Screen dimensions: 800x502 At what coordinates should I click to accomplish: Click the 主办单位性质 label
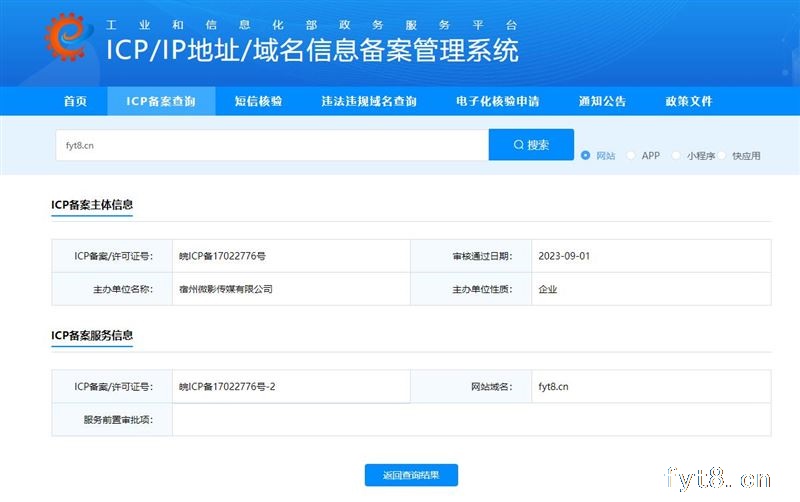[x=482, y=289]
